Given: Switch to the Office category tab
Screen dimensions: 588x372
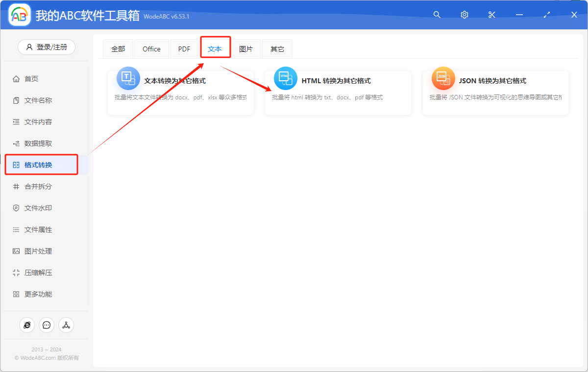Looking at the screenshot, I should (x=151, y=48).
